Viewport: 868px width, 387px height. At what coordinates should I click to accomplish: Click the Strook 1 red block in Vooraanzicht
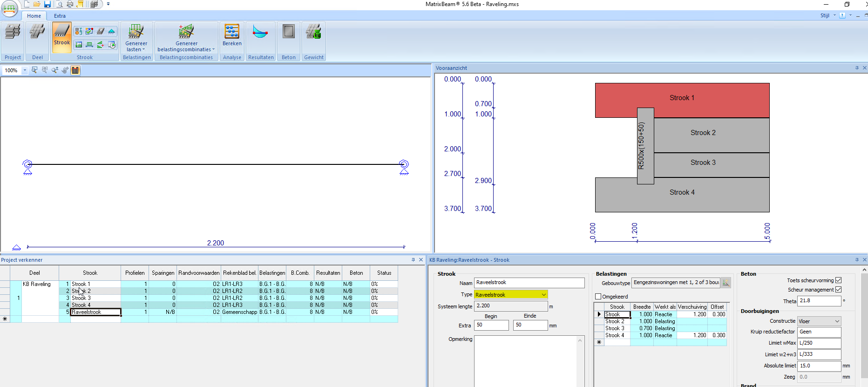[x=682, y=100]
